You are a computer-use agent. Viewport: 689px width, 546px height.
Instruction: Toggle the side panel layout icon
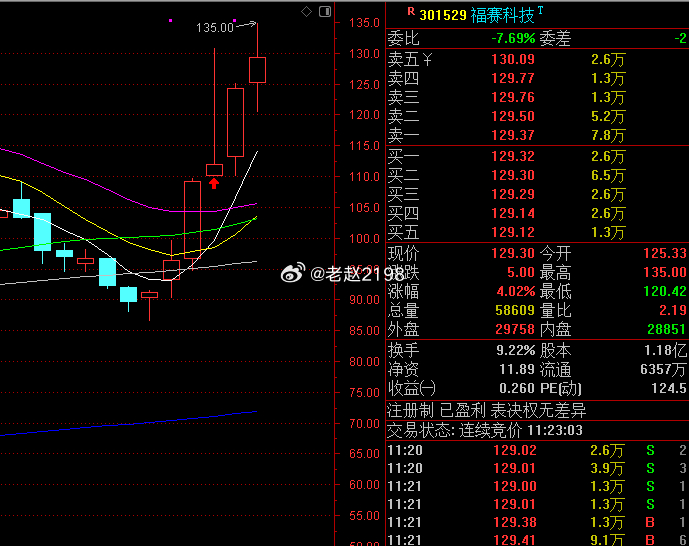(325, 11)
